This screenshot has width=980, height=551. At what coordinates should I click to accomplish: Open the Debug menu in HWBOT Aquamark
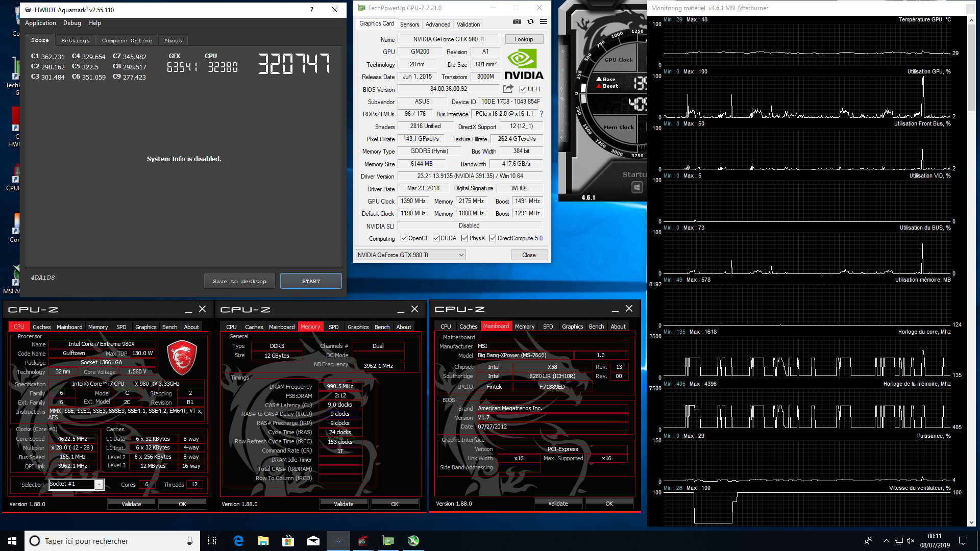(x=72, y=23)
